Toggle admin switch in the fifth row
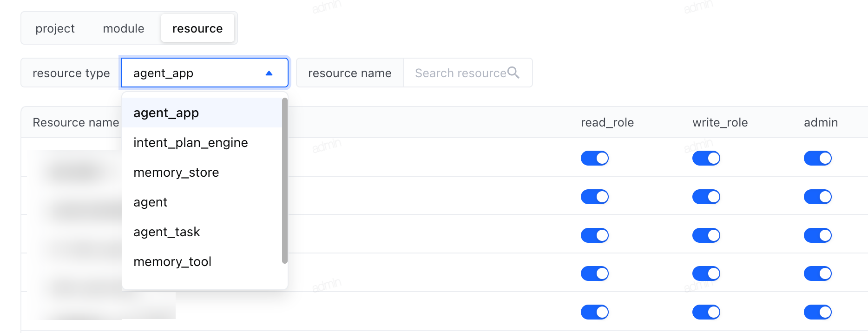The width and height of the screenshot is (868, 333). (818, 312)
